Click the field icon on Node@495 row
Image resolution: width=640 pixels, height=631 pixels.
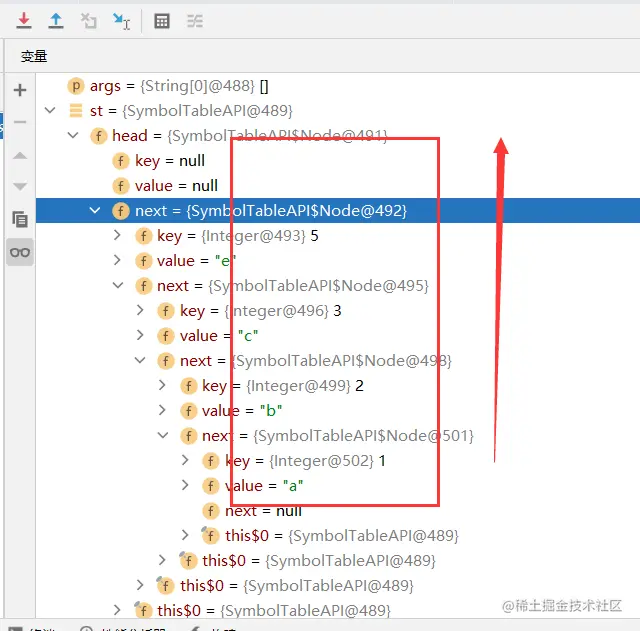click(x=144, y=286)
